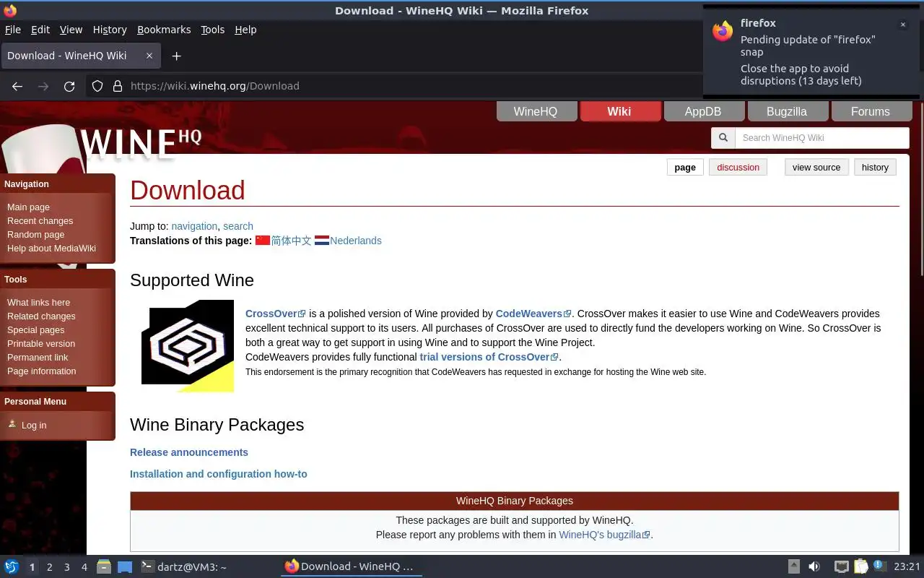This screenshot has width=924, height=578.
Task: Close the Download - WineHQ Wiki tab
Action: (149, 56)
